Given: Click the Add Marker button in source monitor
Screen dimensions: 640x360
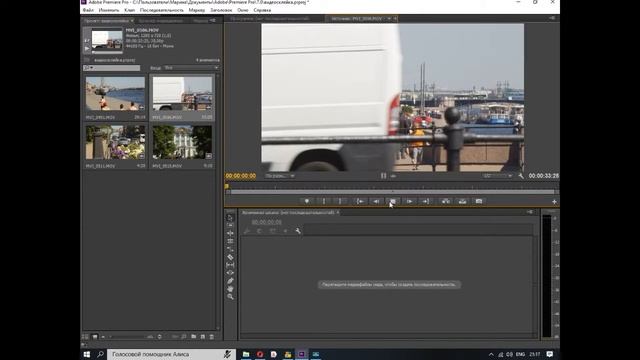Looking at the screenshot, I should [x=307, y=201].
